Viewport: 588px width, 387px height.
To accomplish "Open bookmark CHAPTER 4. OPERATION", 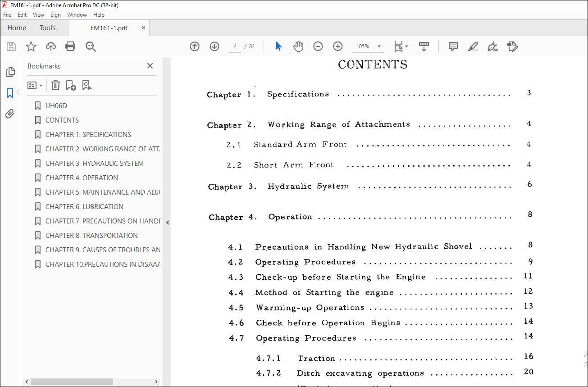I will pyautogui.click(x=82, y=178).
